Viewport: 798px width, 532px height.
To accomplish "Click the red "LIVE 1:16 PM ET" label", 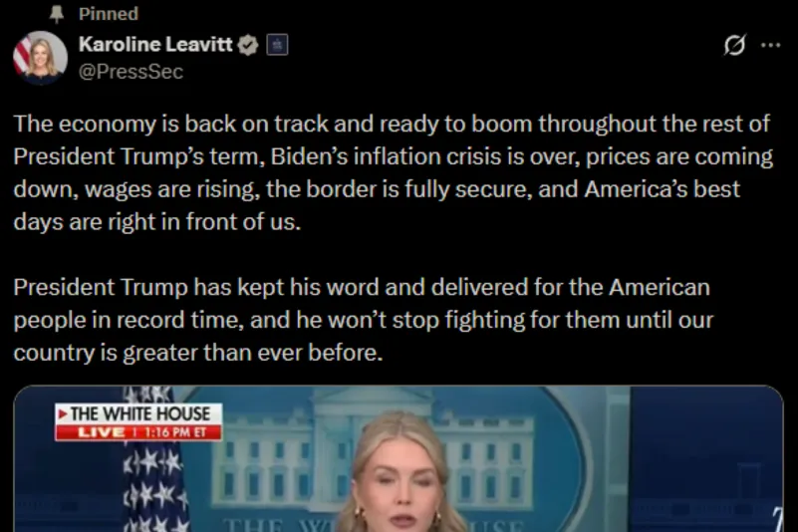I will pyautogui.click(x=138, y=432).
